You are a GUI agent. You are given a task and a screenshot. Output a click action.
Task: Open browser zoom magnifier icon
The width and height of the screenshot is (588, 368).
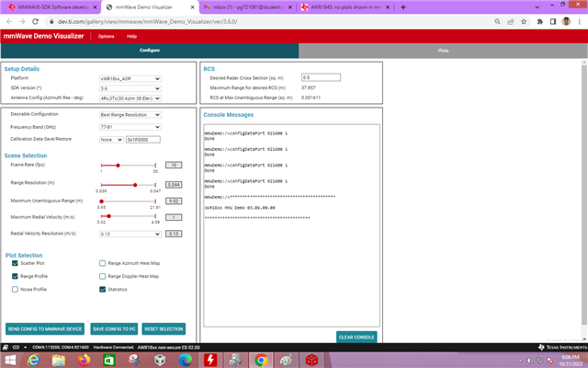[x=497, y=21]
